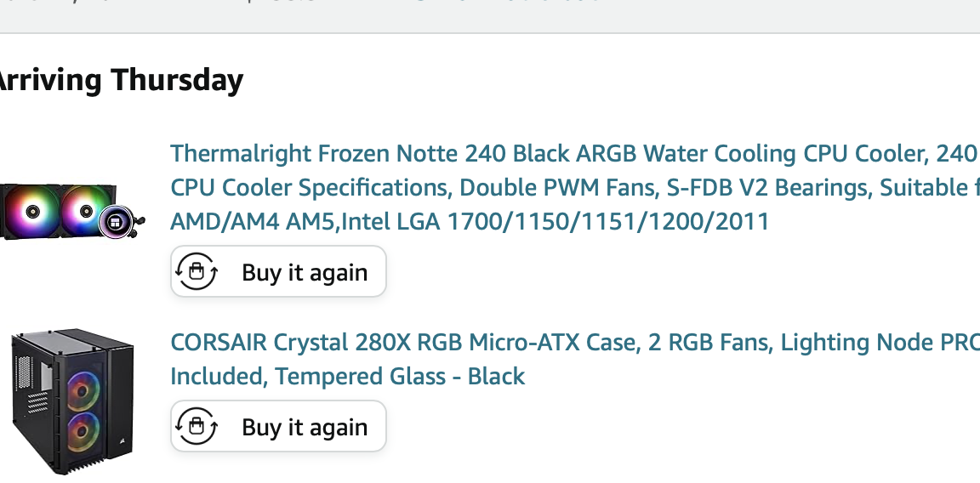Image resolution: width=980 pixels, height=483 pixels.
Task: Click the reorder cycle icon for Thermalright cooler
Action: (197, 271)
